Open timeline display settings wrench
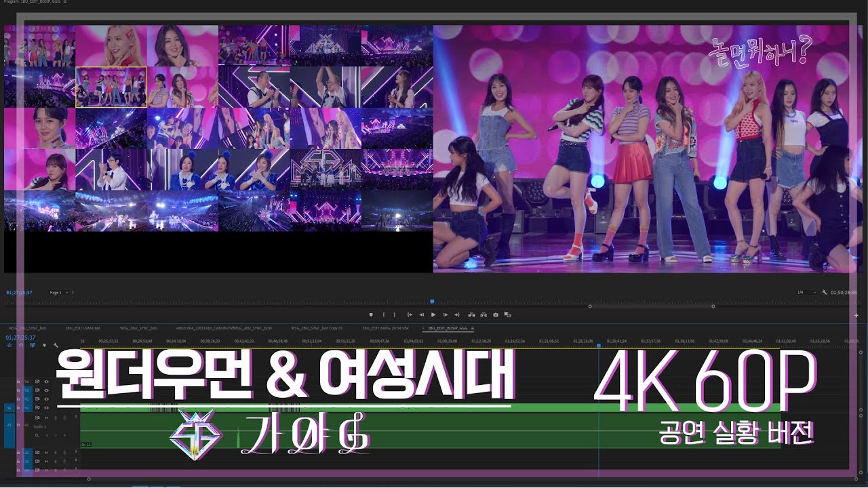The height and width of the screenshot is (488, 868). (56, 345)
